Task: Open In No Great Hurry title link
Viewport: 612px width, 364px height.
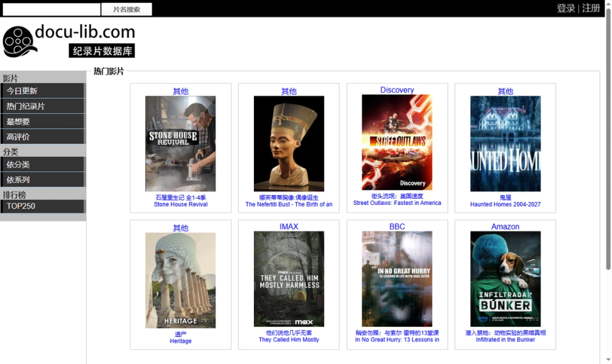Action: [x=397, y=336]
